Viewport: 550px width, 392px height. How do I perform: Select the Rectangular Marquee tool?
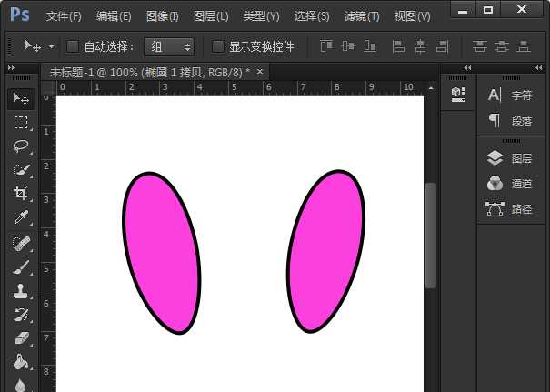point(21,122)
